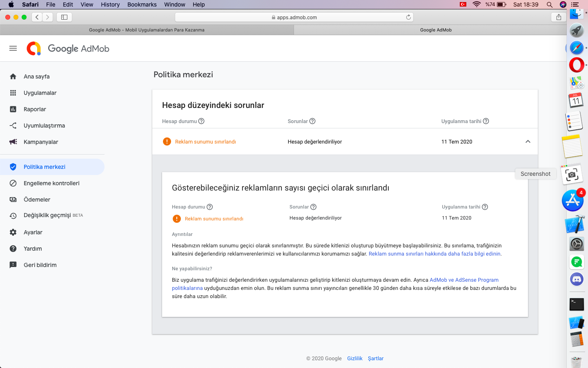
Task: Click help icon beside card's Uygulanma tarihi
Action: coord(485,207)
